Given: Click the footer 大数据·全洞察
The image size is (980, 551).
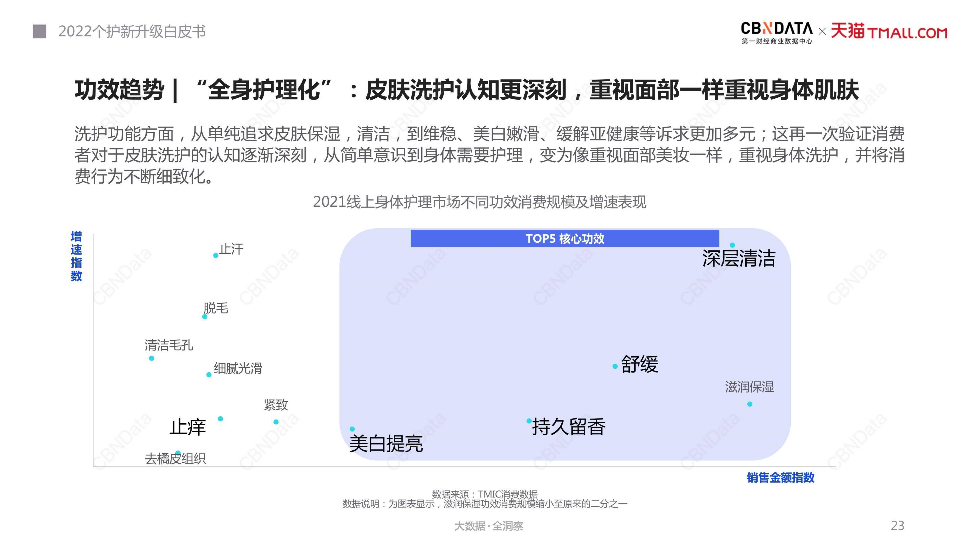Looking at the screenshot, I should pyautogui.click(x=489, y=526).
